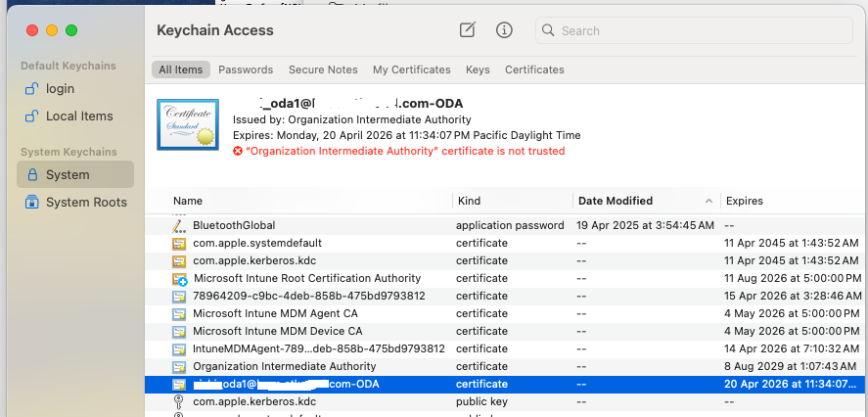Click the red close window button
868x417 pixels.
[32, 30]
